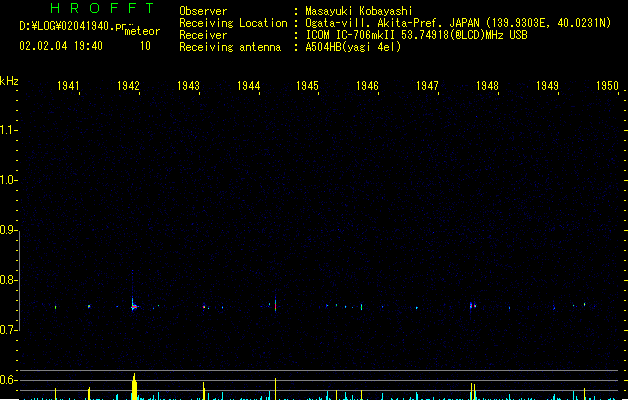Click the kHz axis unit label

pos(9,81)
